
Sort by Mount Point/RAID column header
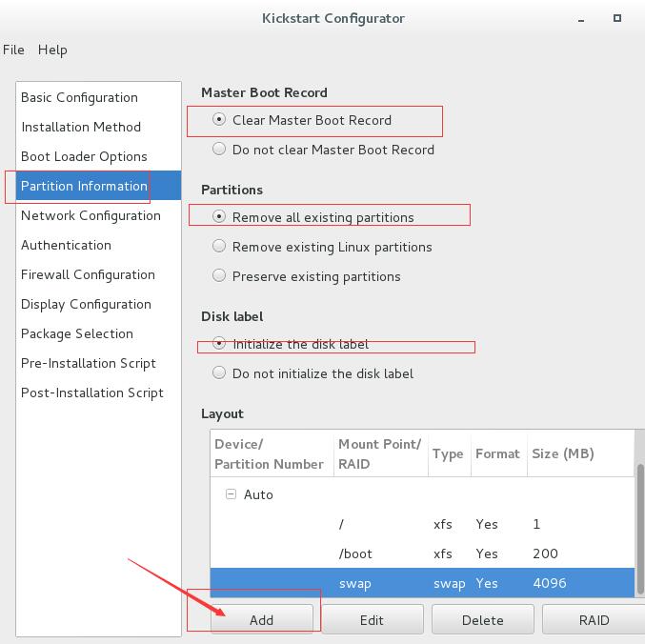coord(381,453)
